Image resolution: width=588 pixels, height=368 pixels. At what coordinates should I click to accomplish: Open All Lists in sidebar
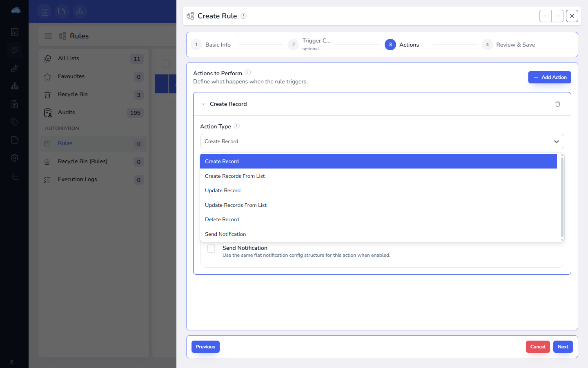(x=93, y=58)
